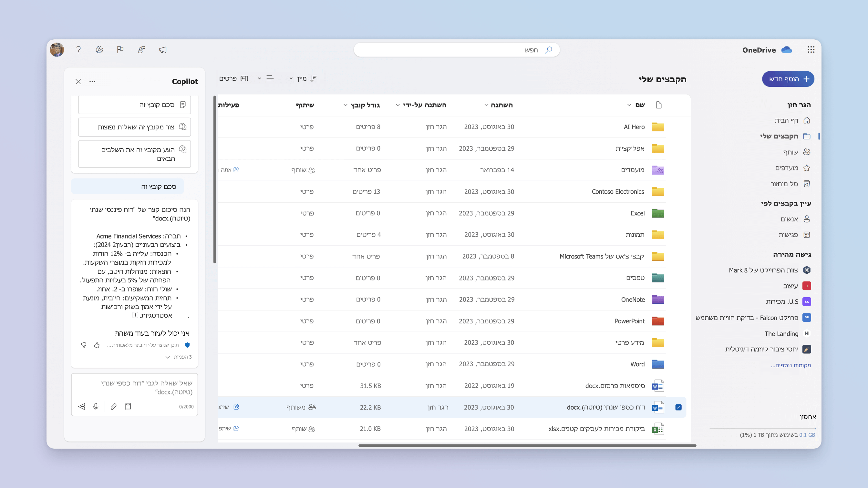The height and width of the screenshot is (488, 868).
Task: Open the מקומות נוספים link
Action: coord(790,365)
